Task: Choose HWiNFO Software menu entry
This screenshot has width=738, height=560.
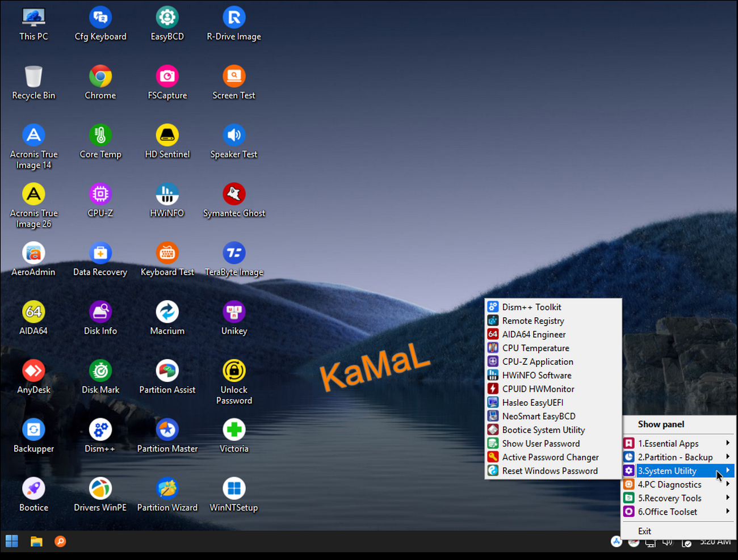Action: 553,375
